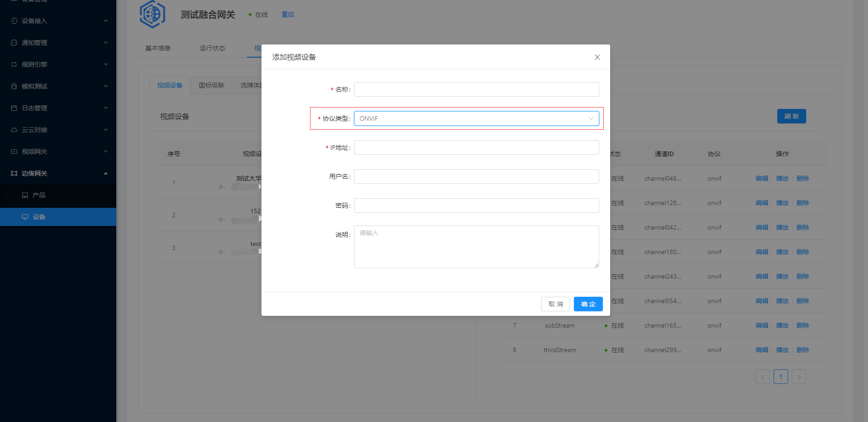
Task: Open the 设备 sidebar item
Action: (39, 217)
